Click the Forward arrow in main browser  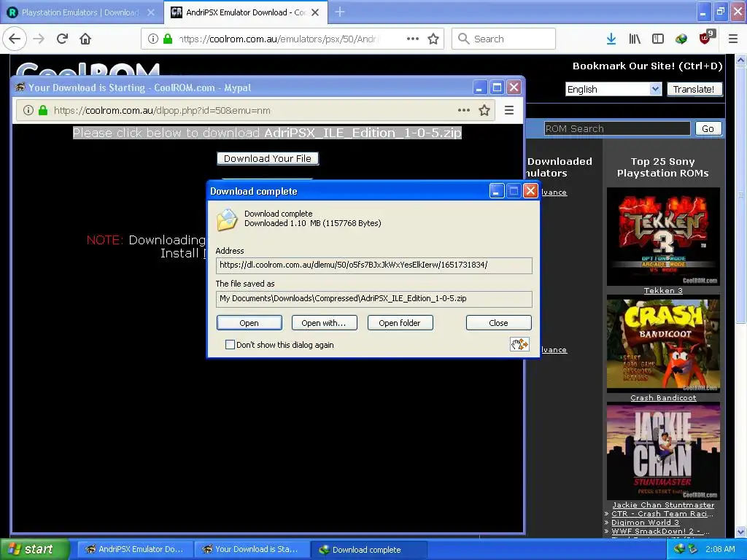(x=39, y=39)
